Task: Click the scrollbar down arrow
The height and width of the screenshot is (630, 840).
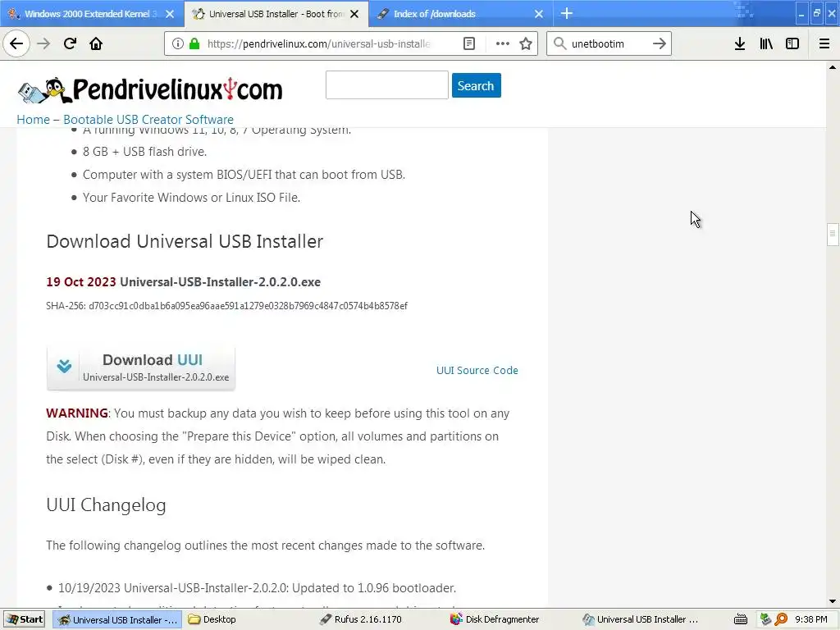Action: pyautogui.click(x=832, y=601)
